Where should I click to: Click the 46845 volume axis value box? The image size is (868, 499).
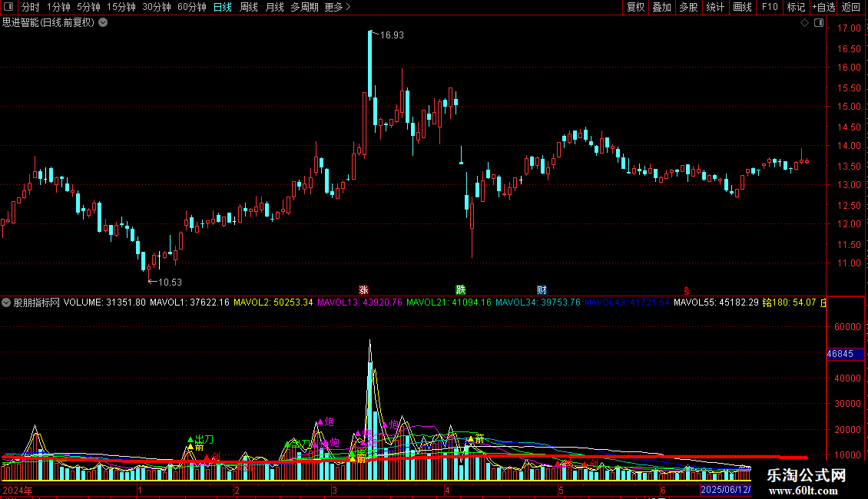click(845, 354)
